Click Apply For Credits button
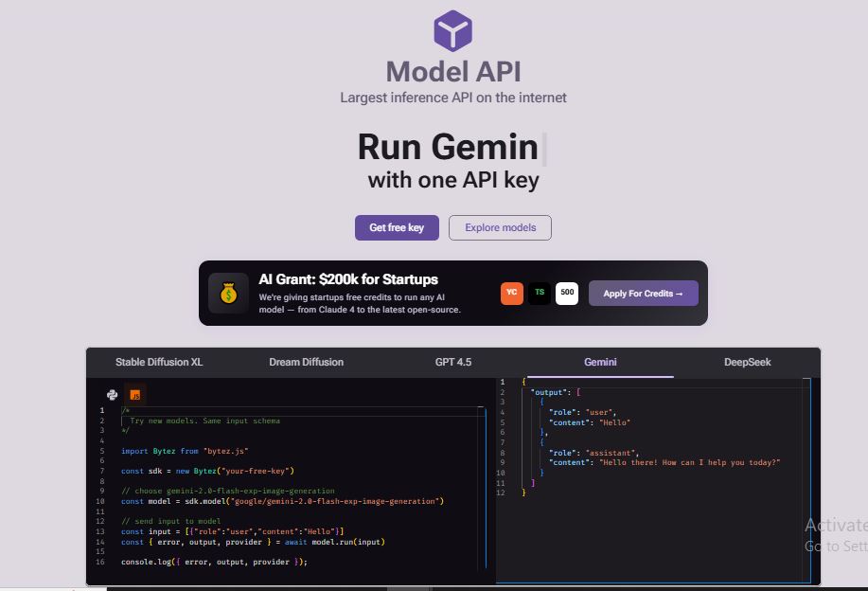The image size is (868, 591). (643, 294)
